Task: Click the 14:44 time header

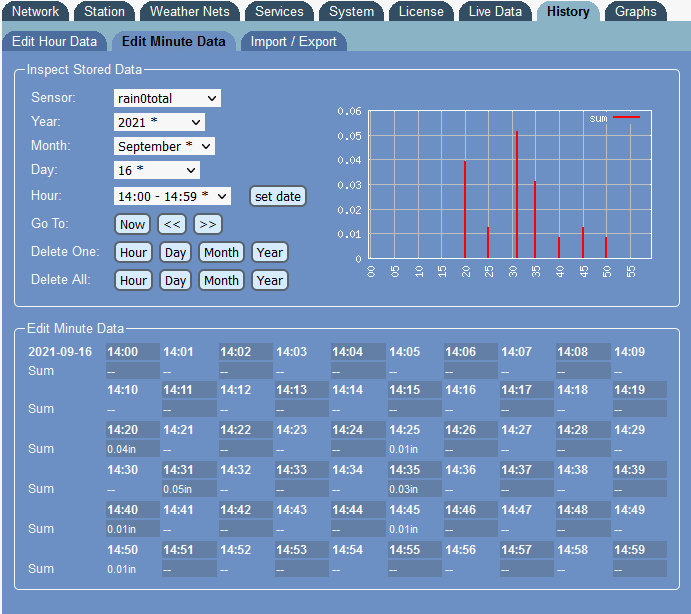Action: [358, 510]
